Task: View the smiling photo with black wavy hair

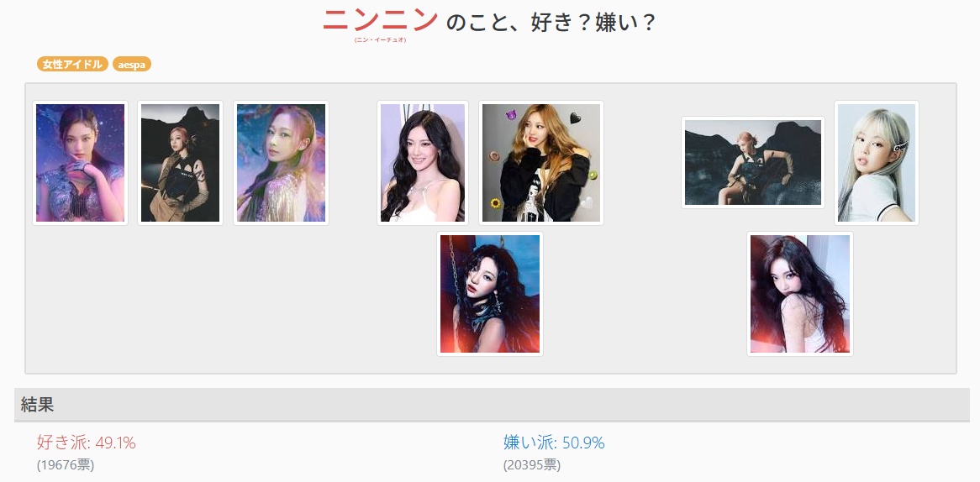Action: (x=423, y=163)
